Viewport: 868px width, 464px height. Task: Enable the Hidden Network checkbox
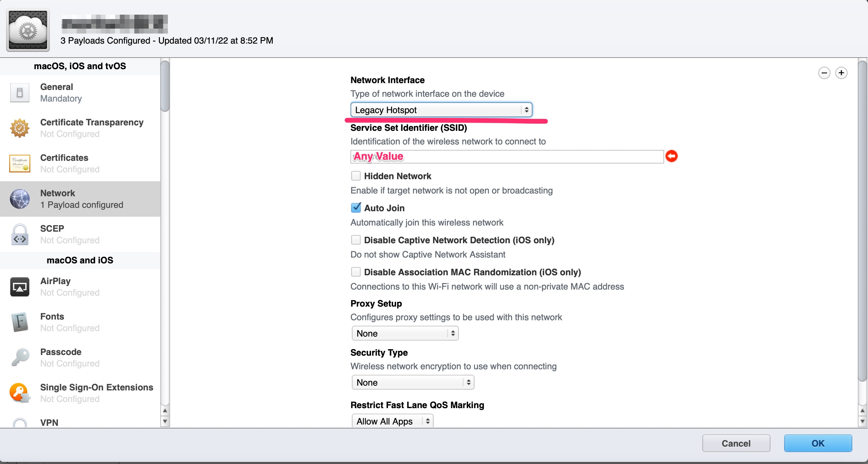(x=356, y=176)
